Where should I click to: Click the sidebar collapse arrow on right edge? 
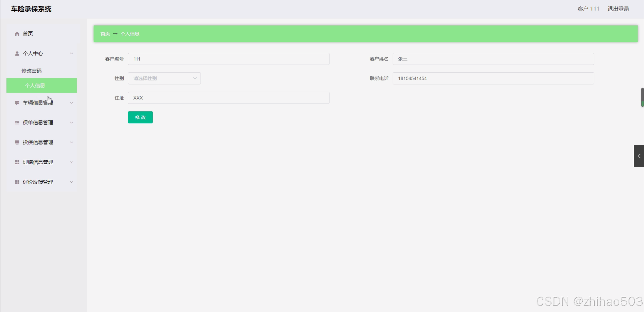pyautogui.click(x=639, y=156)
